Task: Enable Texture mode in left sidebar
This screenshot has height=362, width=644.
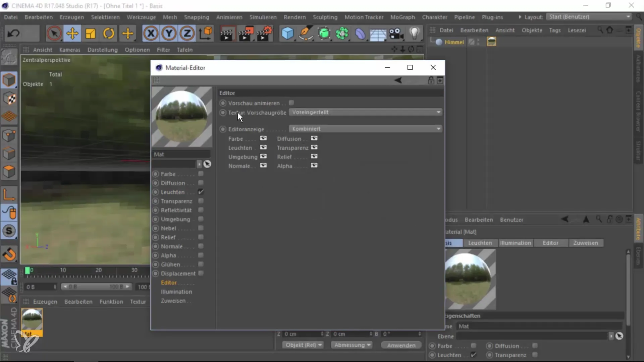Action: [9, 98]
